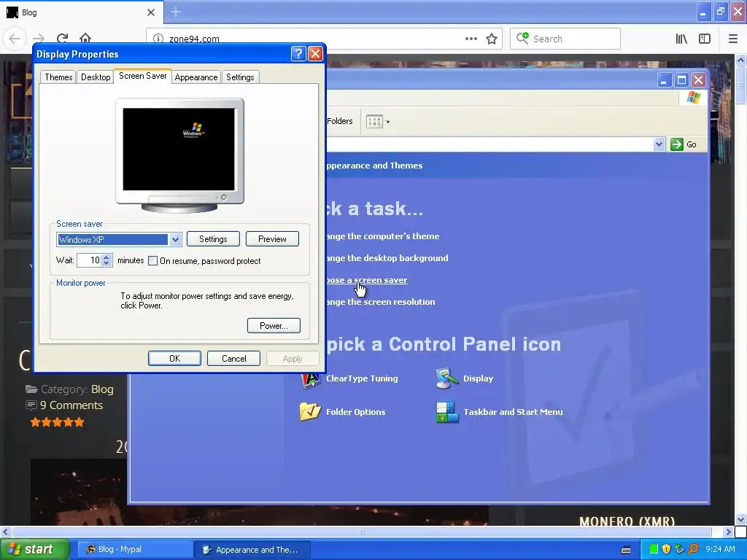This screenshot has height=560, width=747.
Task: Toggle the browser sidebar icon
Action: tap(705, 39)
